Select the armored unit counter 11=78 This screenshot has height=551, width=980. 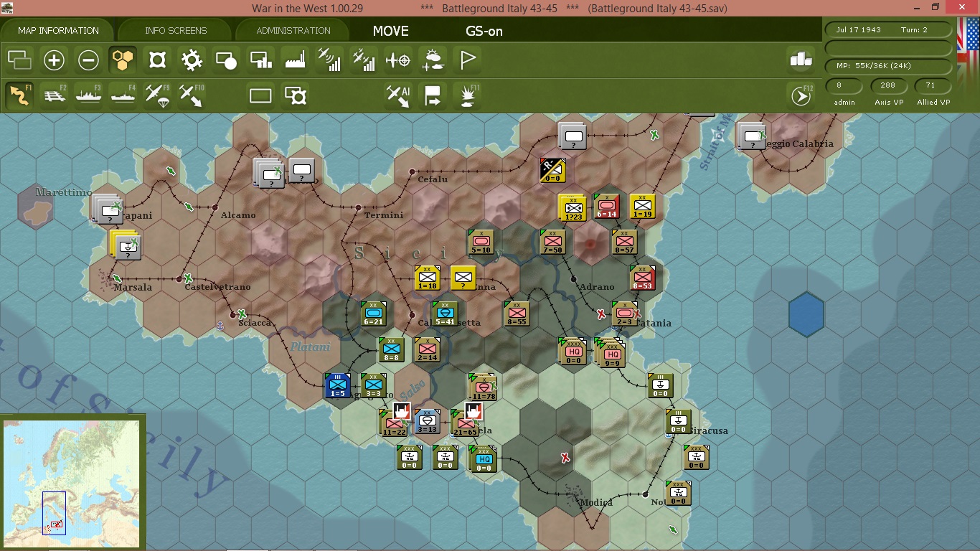click(482, 387)
